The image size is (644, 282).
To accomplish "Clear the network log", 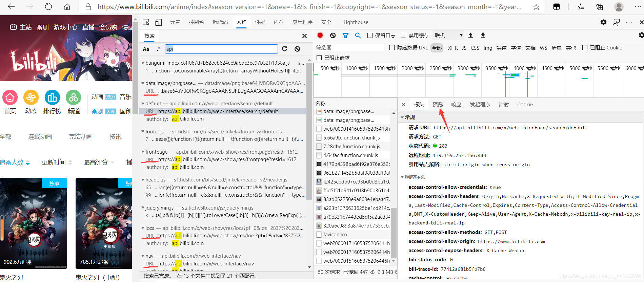I will pos(333,35).
